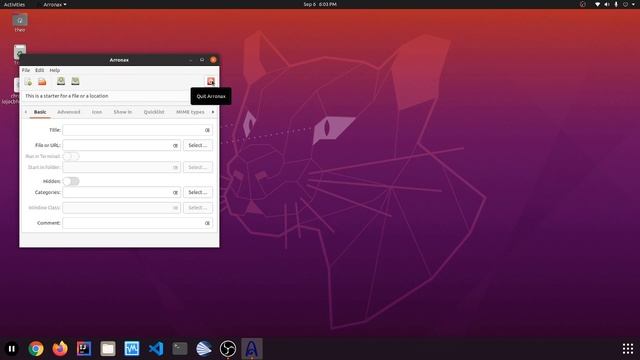Image resolution: width=640 pixels, height=360 pixels.
Task: Toggle the Hidden switch
Action: pos(71,181)
